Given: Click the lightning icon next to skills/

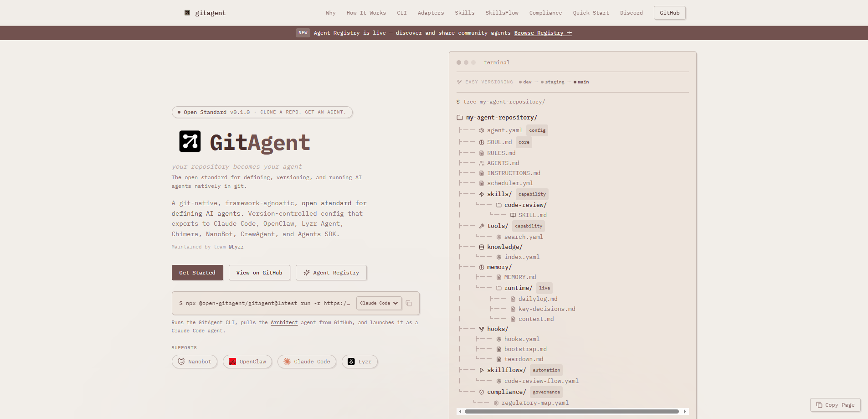Looking at the screenshot, I should (x=482, y=194).
